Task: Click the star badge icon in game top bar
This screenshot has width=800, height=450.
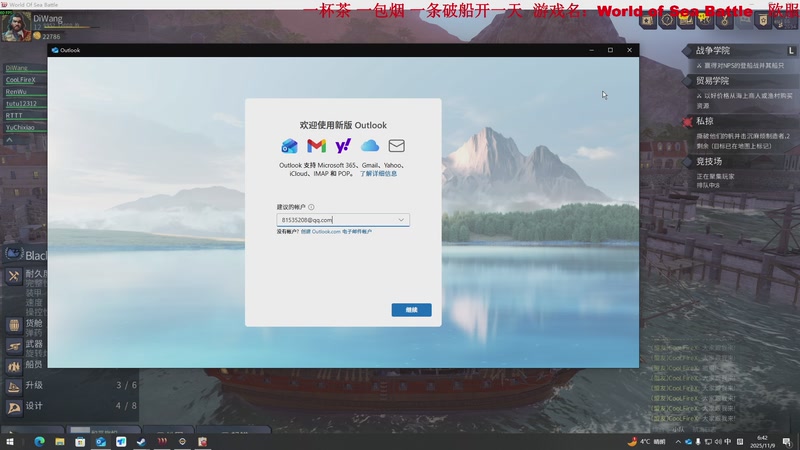Action: tap(648, 20)
